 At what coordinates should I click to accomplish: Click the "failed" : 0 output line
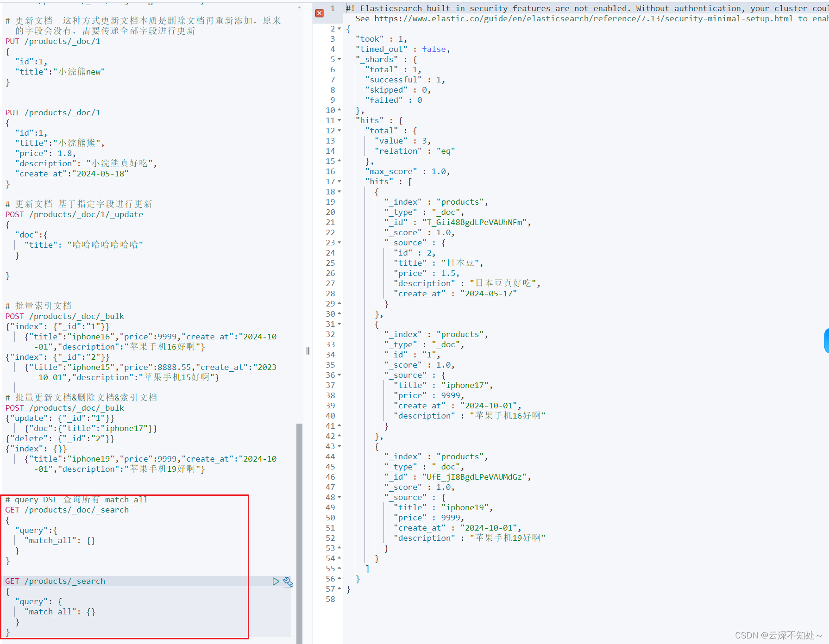coord(394,100)
